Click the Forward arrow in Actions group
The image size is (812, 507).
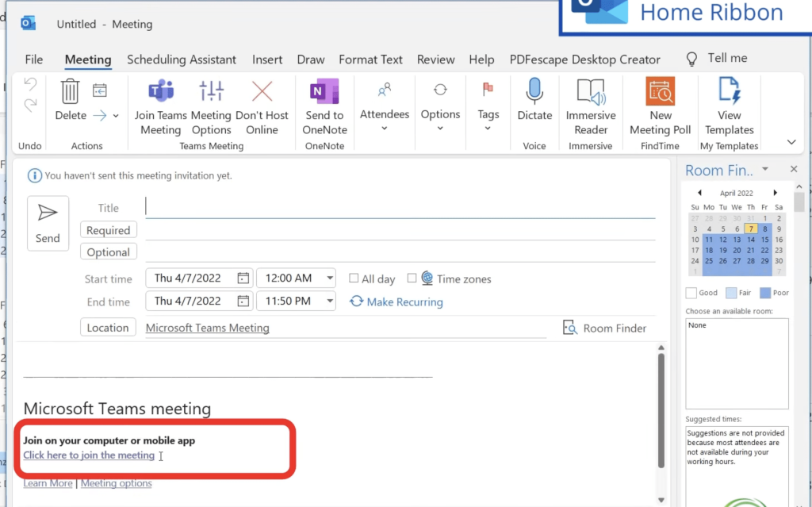[99, 116]
